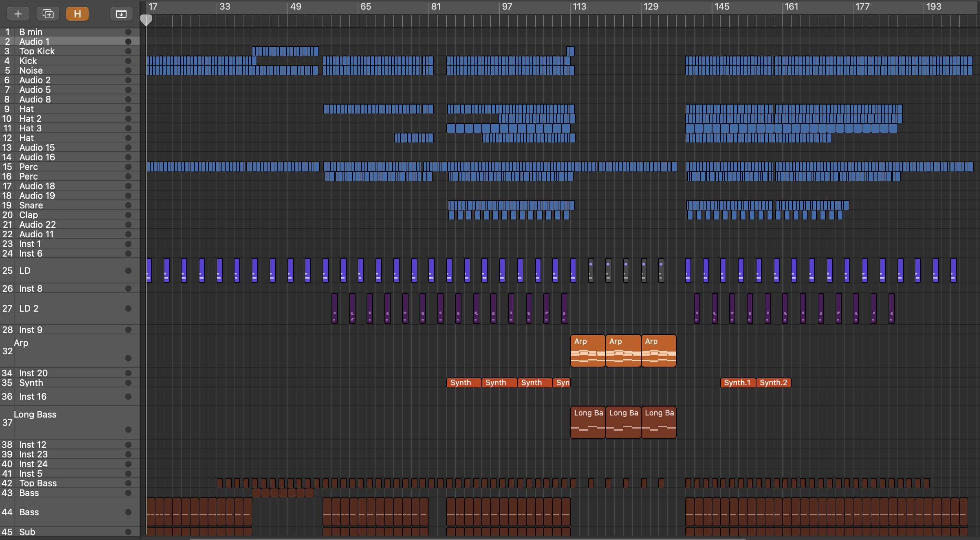Toggle hide dot on LD track
Image resolution: width=980 pixels, height=540 pixels.
click(128, 271)
